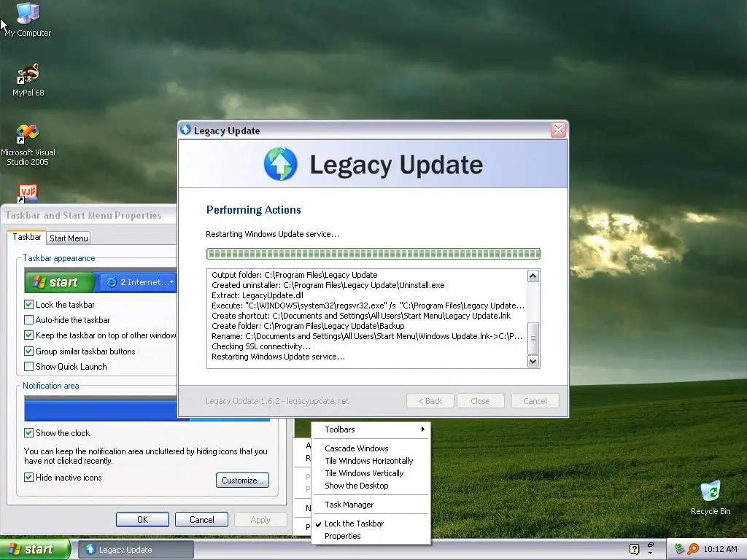The height and width of the screenshot is (560, 747).
Task: Click the start button in taskbar preview
Action: (x=60, y=282)
